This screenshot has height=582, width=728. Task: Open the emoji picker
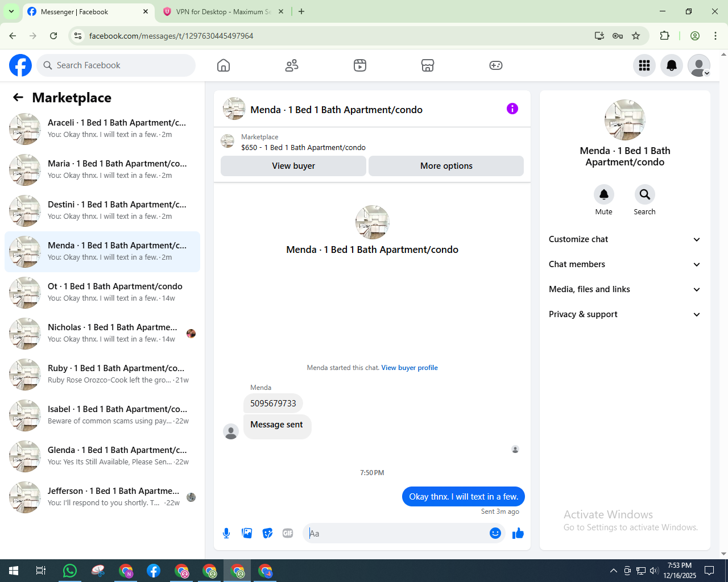click(x=495, y=533)
